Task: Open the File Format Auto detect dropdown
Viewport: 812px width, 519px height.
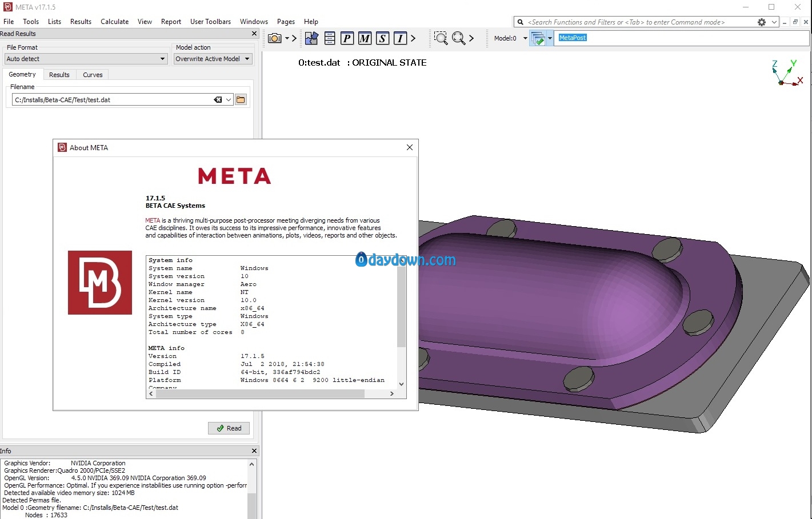Action: [x=86, y=59]
